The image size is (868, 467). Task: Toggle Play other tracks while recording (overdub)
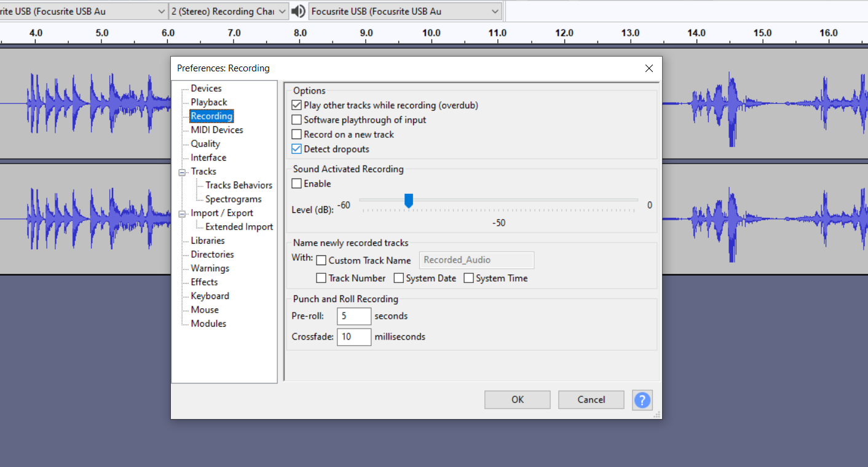296,105
